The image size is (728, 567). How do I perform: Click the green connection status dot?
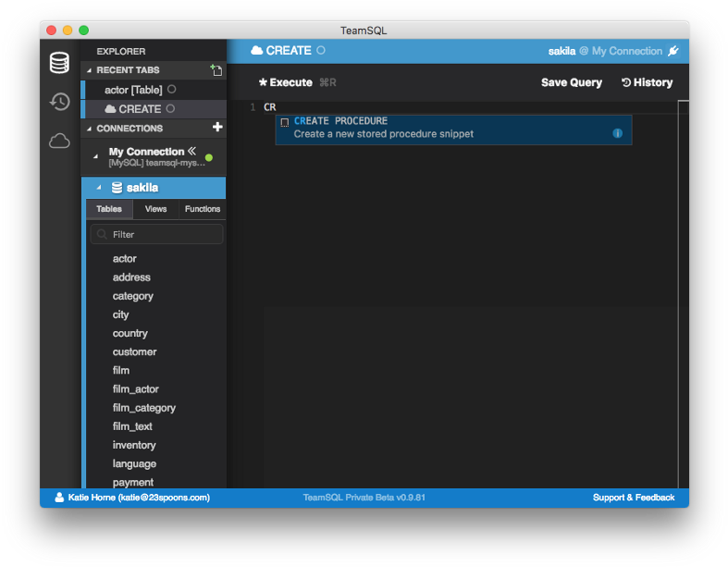[x=209, y=158]
